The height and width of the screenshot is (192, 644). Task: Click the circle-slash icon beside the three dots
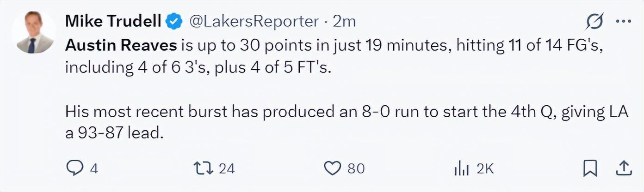[x=594, y=22]
